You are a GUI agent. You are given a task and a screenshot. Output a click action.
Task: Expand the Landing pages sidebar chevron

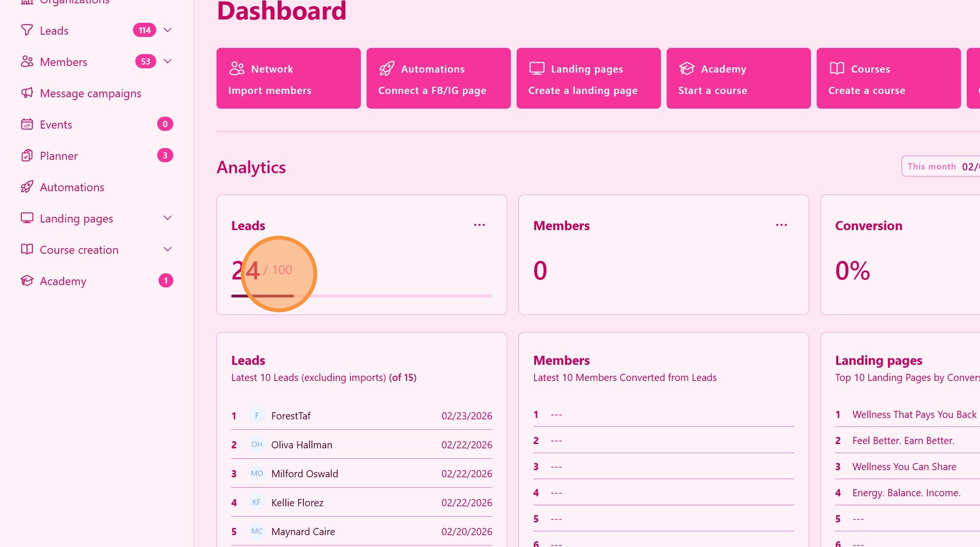click(x=168, y=218)
